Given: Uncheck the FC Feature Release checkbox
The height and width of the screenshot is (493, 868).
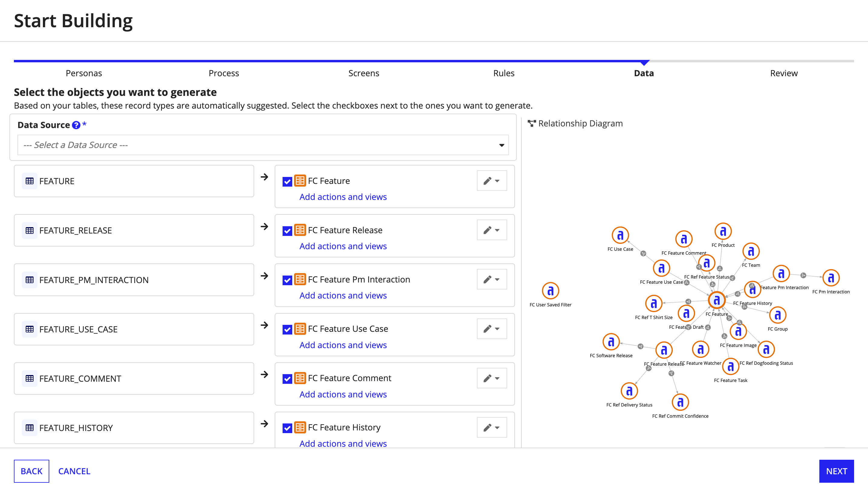Looking at the screenshot, I should pos(287,231).
